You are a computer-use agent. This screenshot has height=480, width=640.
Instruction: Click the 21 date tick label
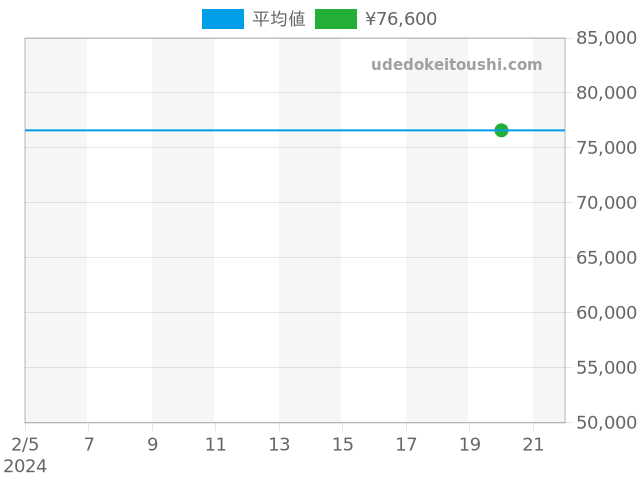533,444
